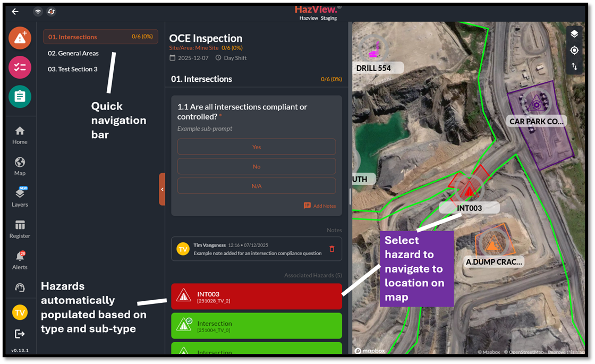The width and height of the screenshot is (595, 364).
Task: Select the red INT003 hazard card
Action: [x=257, y=297]
